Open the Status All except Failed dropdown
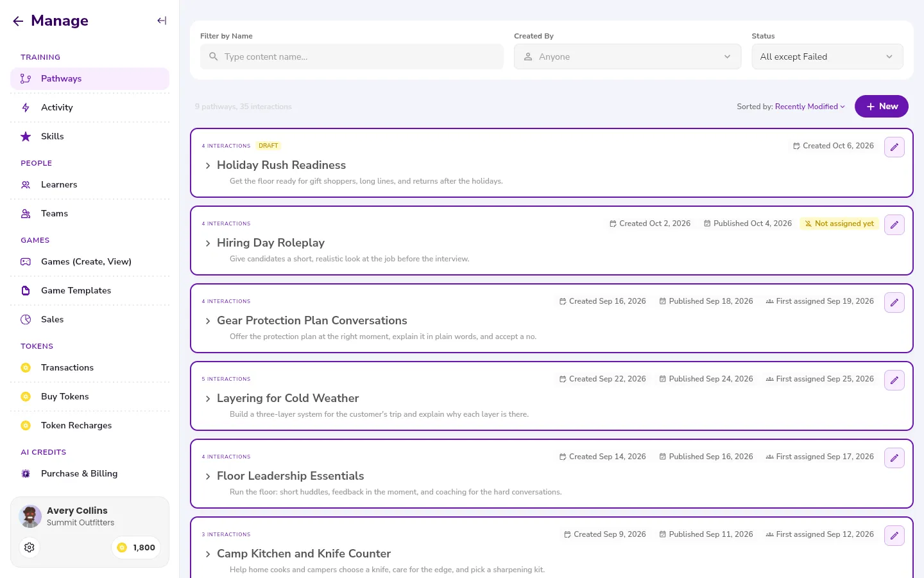The height and width of the screenshot is (578, 924). 827,57
